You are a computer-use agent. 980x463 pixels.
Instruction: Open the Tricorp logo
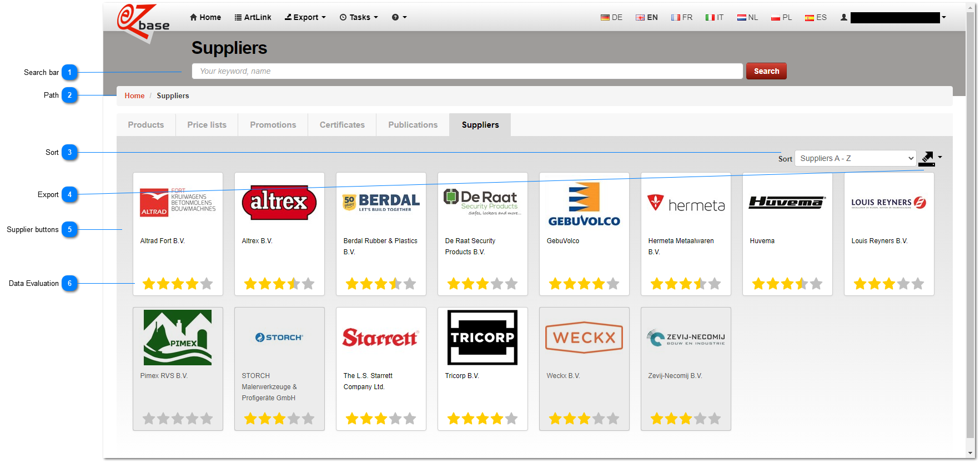tap(483, 338)
